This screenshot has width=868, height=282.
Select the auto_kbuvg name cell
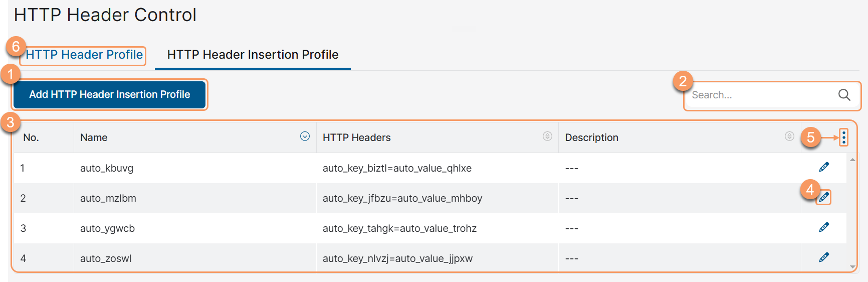(107, 168)
